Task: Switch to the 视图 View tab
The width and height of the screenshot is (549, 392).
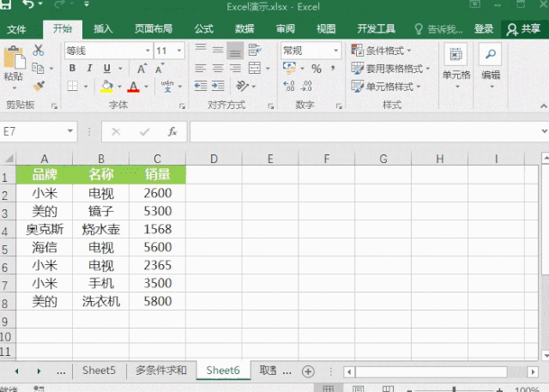Action: [326, 28]
